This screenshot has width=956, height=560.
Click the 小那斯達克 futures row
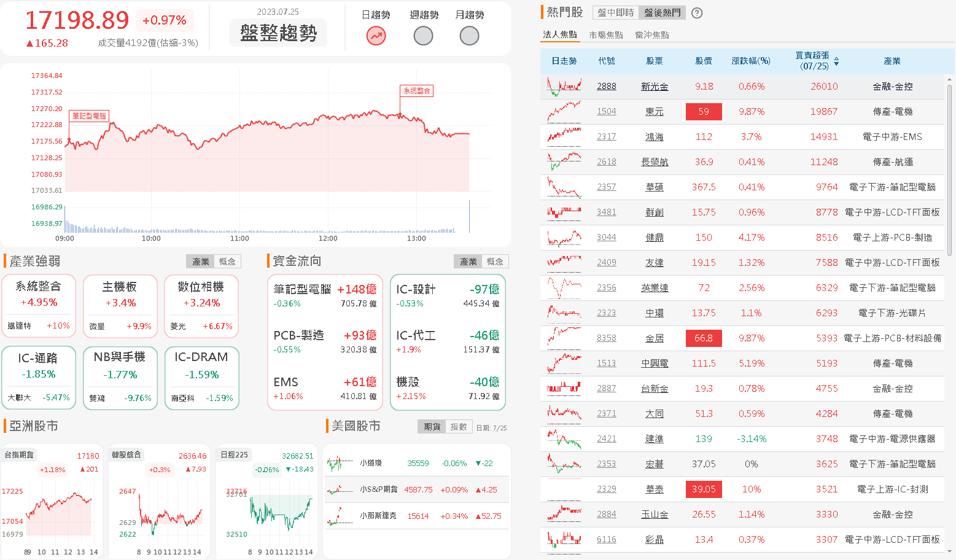[x=417, y=516]
